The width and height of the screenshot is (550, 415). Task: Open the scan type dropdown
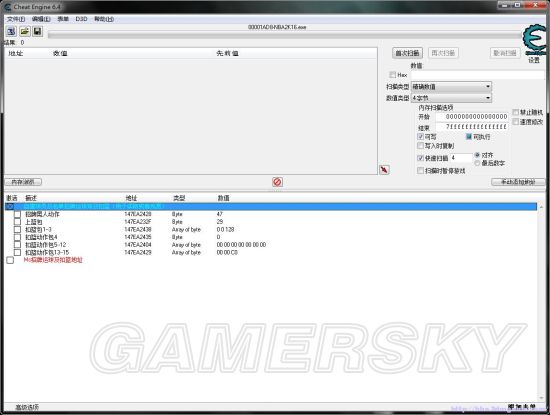pos(451,86)
